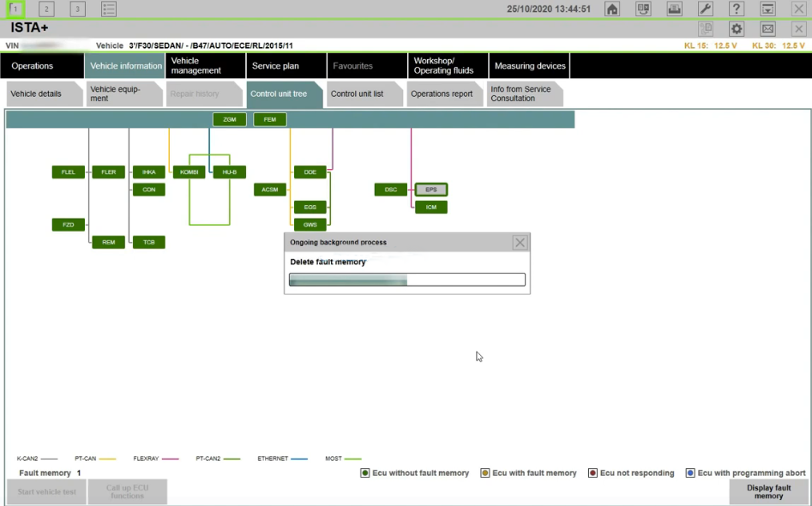Click the KL 30 voltage reading
The width and height of the screenshot is (812, 506).
point(779,45)
